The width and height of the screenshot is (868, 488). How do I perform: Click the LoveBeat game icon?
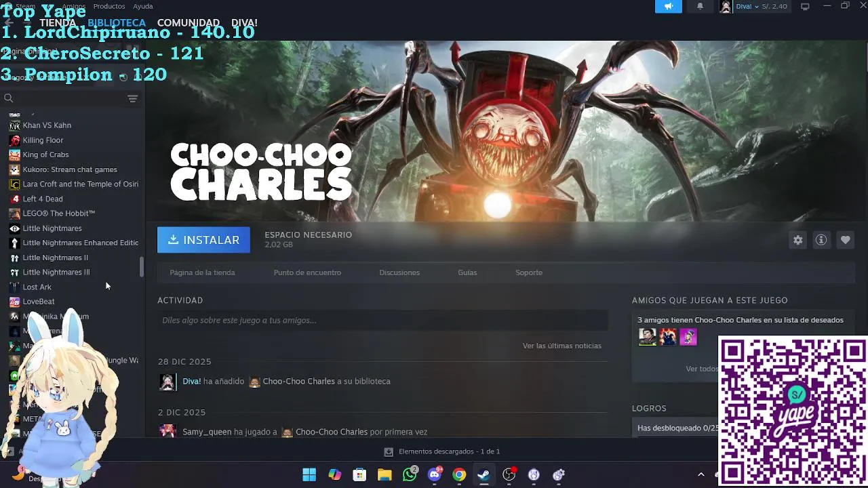coord(14,302)
